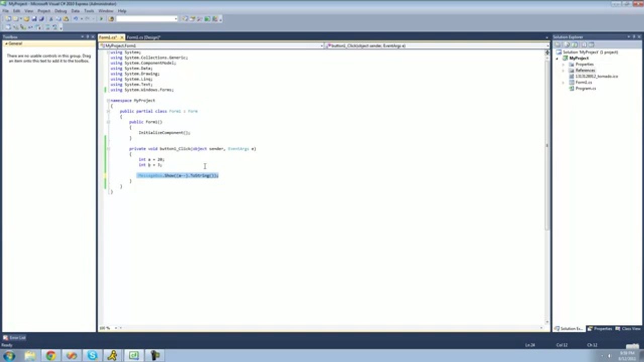
Task: Click the Cut toolbar icon
Action: [51, 19]
